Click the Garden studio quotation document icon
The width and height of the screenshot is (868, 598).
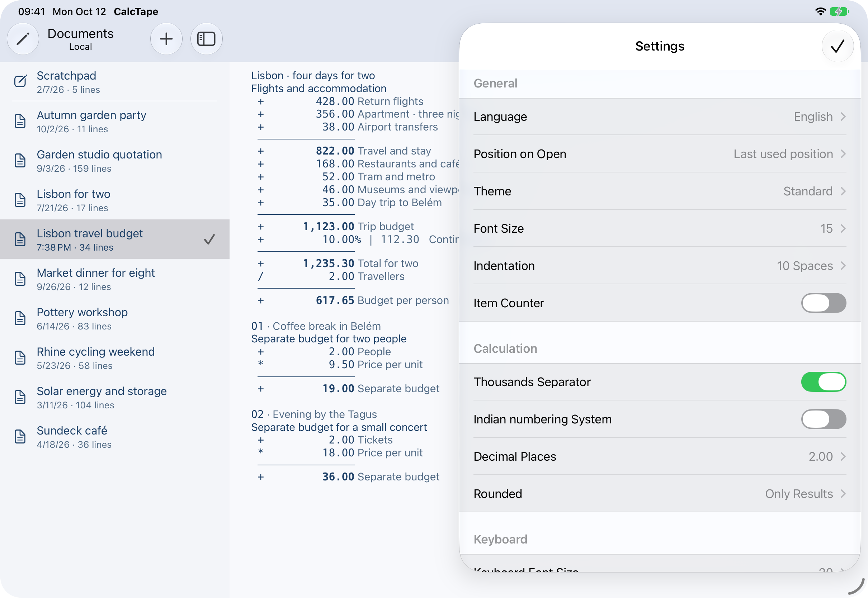[20, 160]
